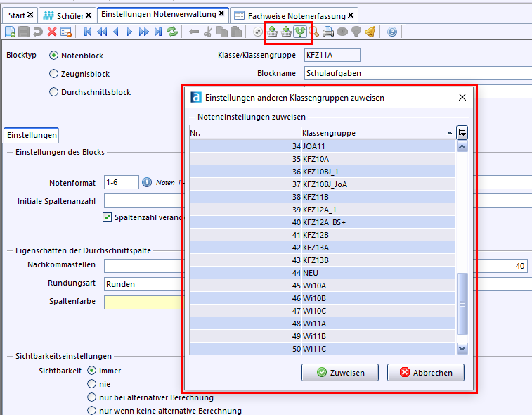The height and width of the screenshot is (415, 532).
Task: Click the yellow Spaltenfarbe color field
Action: tap(143, 302)
